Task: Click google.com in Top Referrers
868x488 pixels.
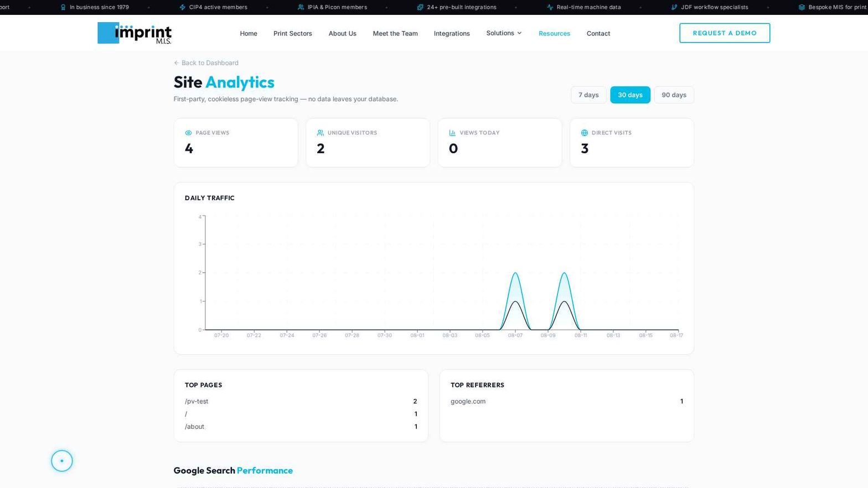Action: pyautogui.click(x=567, y=401)
